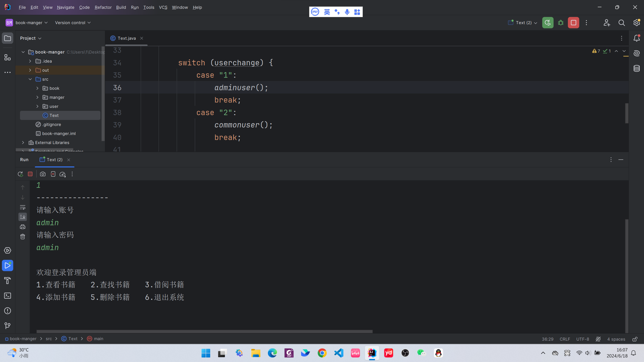644x362 pixels.
Task: Open the Run tool window icon
Action: pos(8,265)
